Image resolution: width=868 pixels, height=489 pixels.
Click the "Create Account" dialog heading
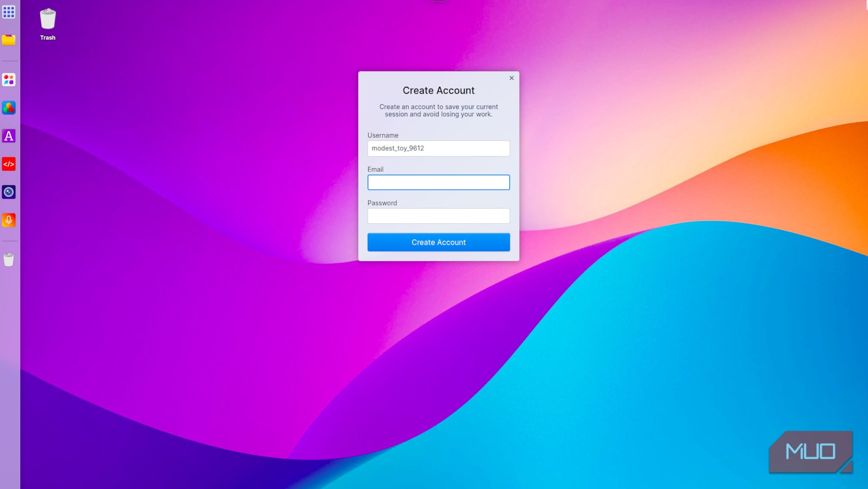click(x=438, y=91)
